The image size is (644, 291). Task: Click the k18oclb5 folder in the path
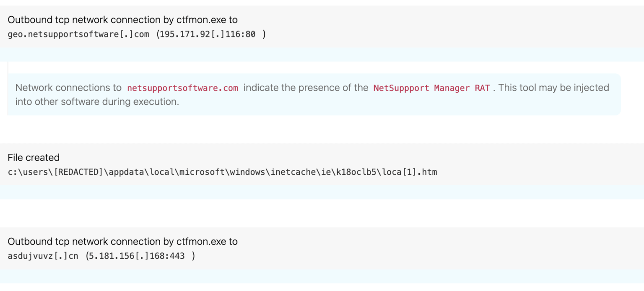coord(364,172)
